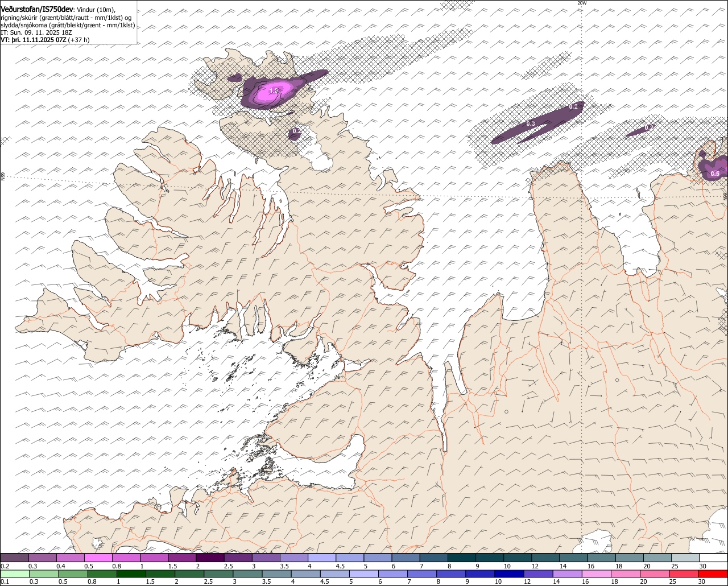Select the 0.8 swatch in the snow scale

pos(126,558)
